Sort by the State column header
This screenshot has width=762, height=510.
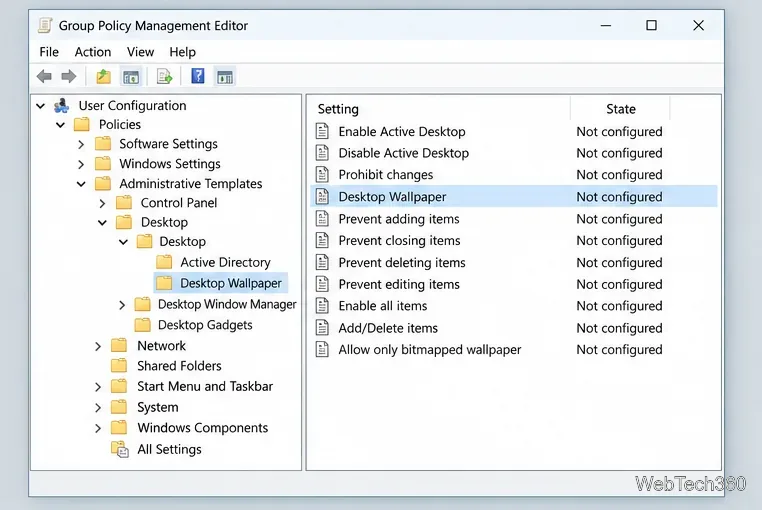point(621,109)
